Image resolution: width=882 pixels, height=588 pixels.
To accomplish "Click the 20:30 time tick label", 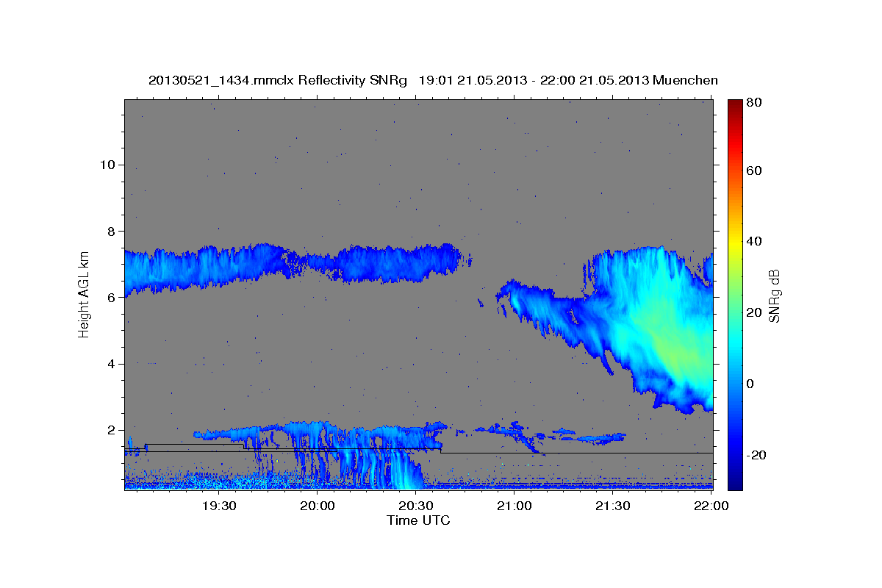I will click(x=416, y=506).
